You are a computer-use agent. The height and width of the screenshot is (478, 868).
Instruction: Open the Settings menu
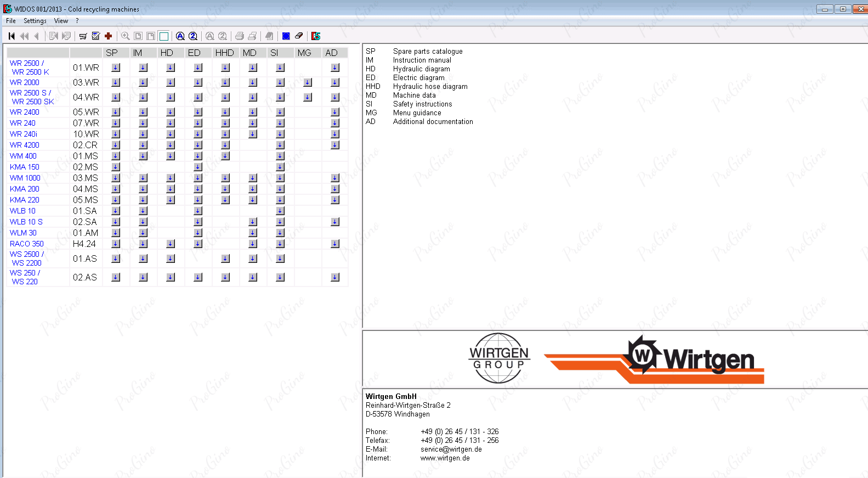[x=35, y=21]
